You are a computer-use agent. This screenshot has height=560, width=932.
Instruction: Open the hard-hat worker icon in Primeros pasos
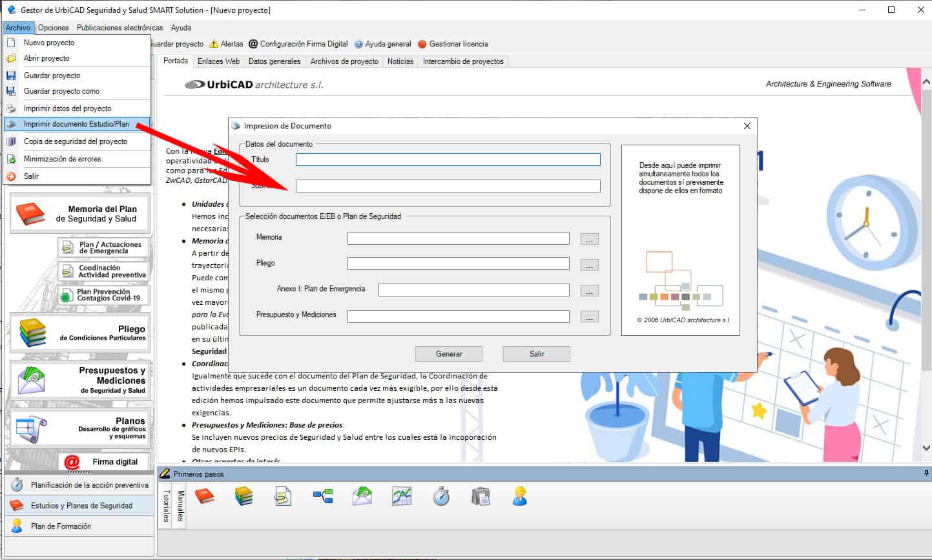pos(519,496)
